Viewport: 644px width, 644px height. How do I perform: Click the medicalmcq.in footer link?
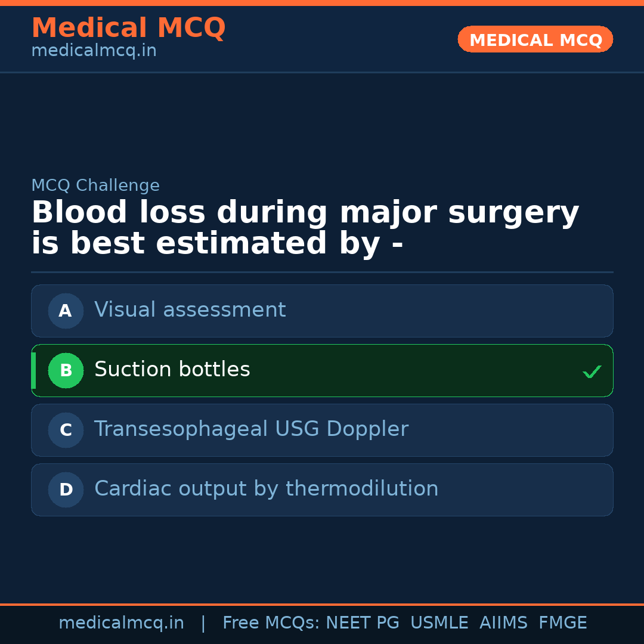pos(121,622)
